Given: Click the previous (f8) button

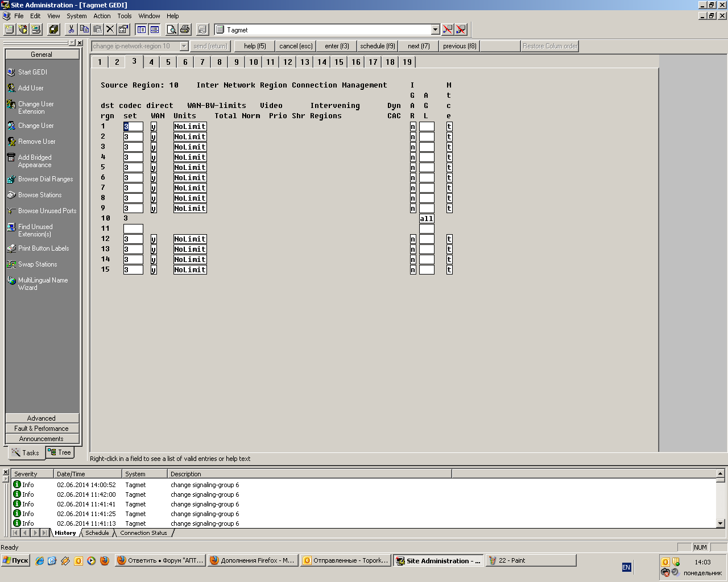Looking at the screenshot, I should [x=460, y=46].
